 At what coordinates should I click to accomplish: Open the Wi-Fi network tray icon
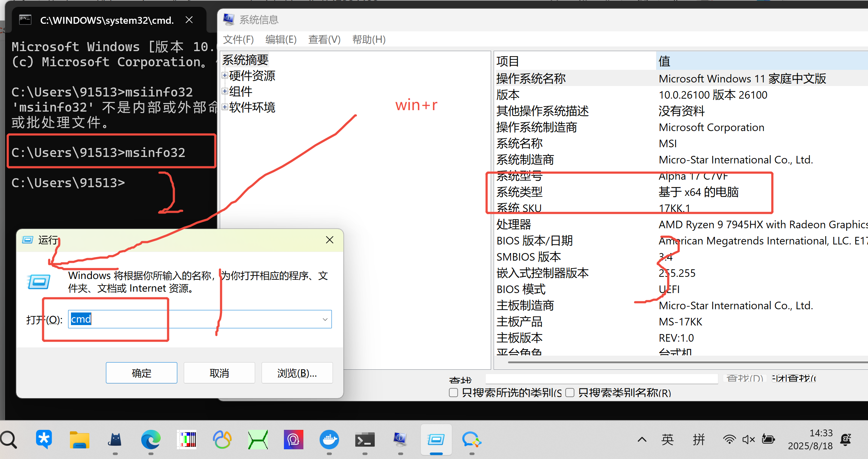click(x=729, y=440)
